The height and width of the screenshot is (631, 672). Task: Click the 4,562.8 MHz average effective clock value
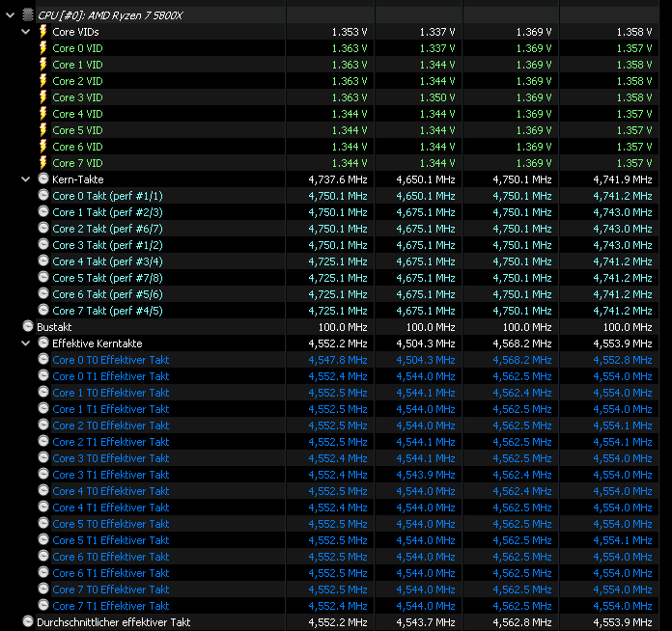click(x=522, y=622)
